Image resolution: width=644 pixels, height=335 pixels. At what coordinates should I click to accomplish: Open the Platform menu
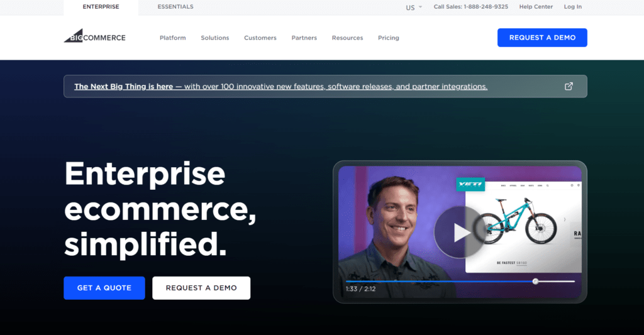(172, 38)
